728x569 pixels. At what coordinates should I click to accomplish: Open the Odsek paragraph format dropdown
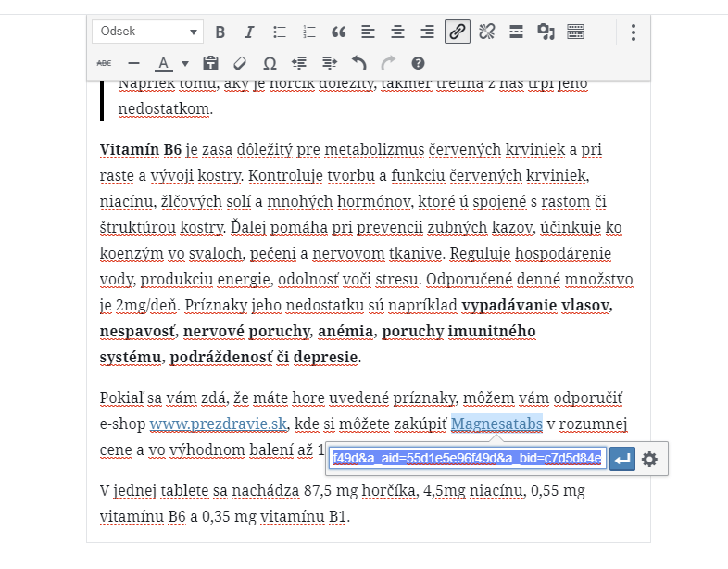pyautogui.click(x=147, y=32)
